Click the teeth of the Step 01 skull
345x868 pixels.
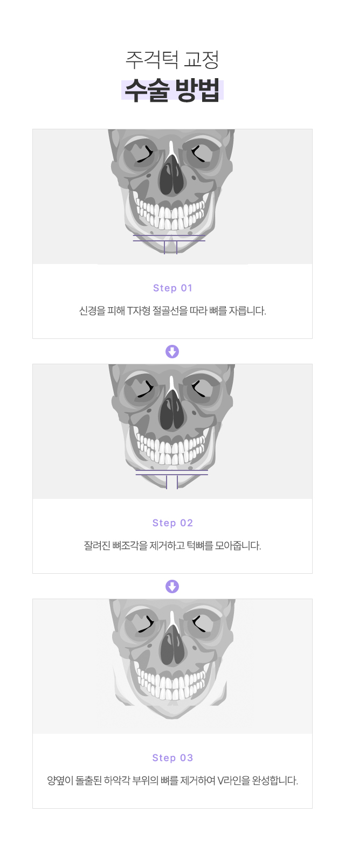[x=171, y=216]
